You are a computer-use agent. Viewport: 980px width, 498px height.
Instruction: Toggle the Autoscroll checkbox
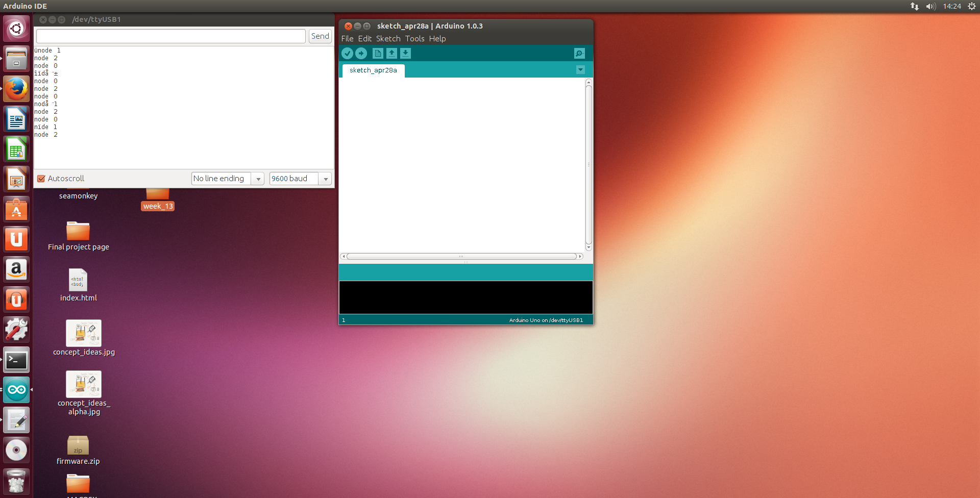click(41, 179)
